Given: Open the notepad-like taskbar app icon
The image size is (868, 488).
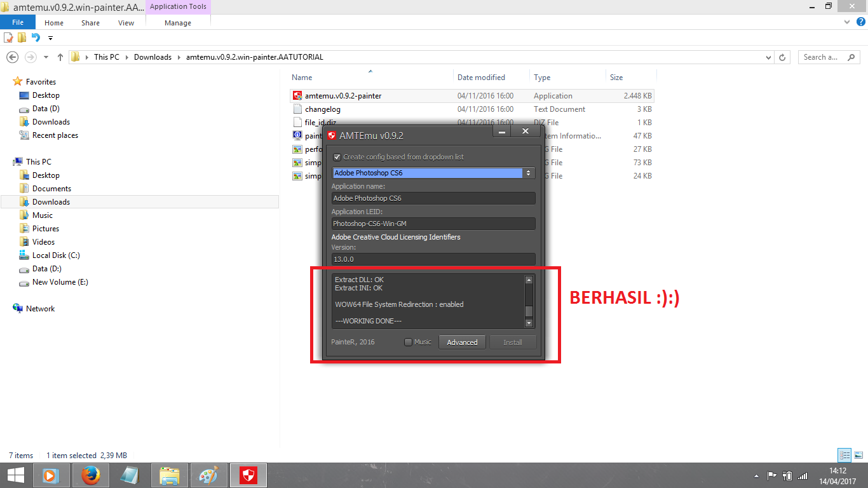Looking at the screenshot, I should pos(130,475).
